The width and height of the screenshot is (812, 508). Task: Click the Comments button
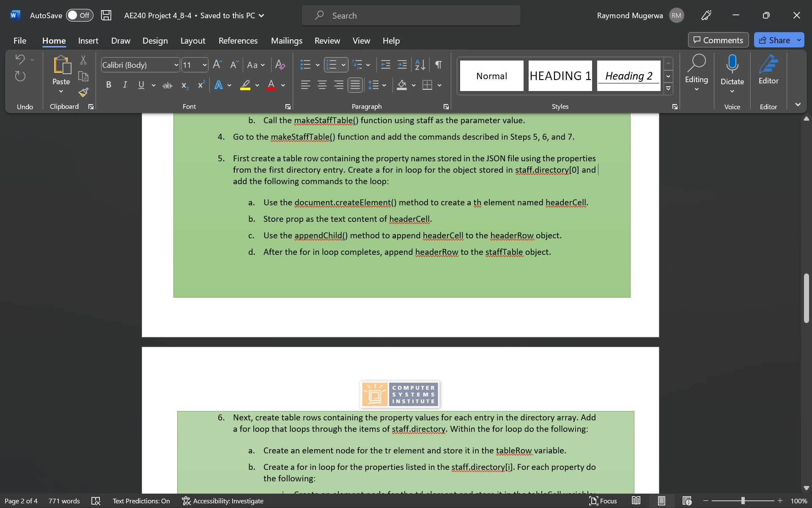tap(718, 40)
